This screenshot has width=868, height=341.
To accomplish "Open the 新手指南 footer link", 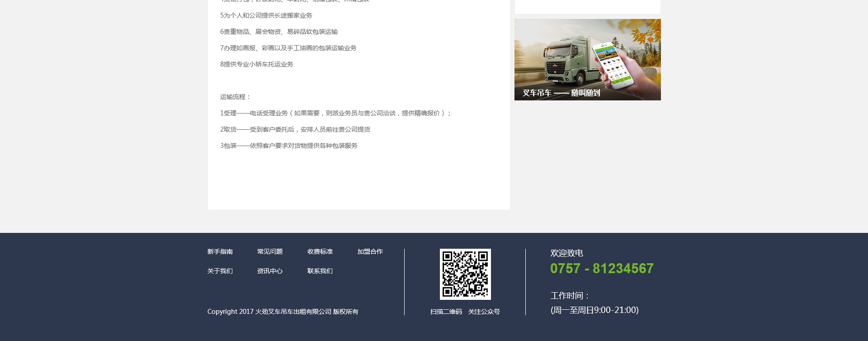I will (220, 251).
